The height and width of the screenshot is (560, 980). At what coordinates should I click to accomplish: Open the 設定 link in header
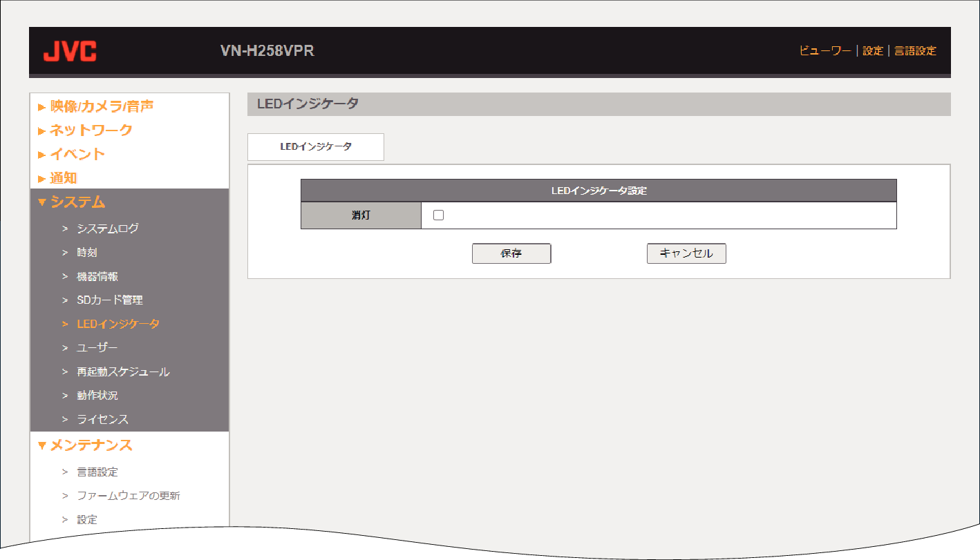(x=873, y=51)
